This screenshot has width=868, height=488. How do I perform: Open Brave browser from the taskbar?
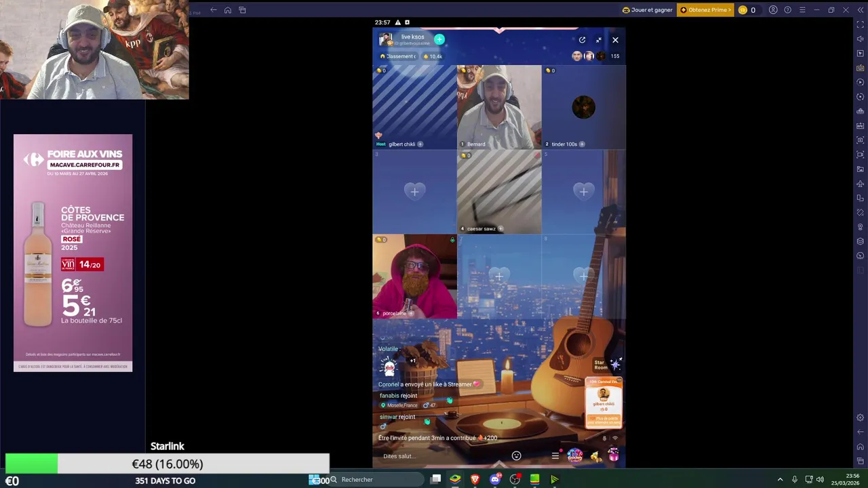(x=475, y=480)
